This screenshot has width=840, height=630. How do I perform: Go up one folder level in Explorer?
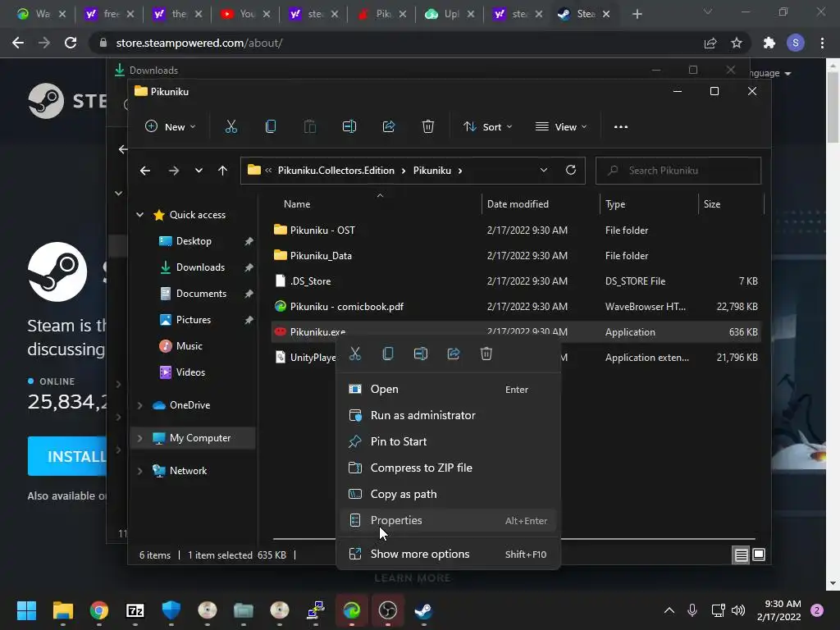222,171
